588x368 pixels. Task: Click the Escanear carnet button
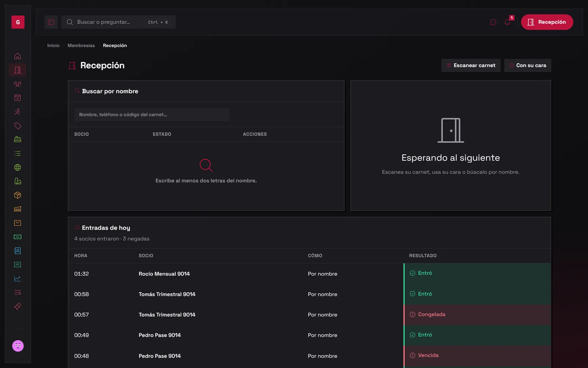point(471,66)
